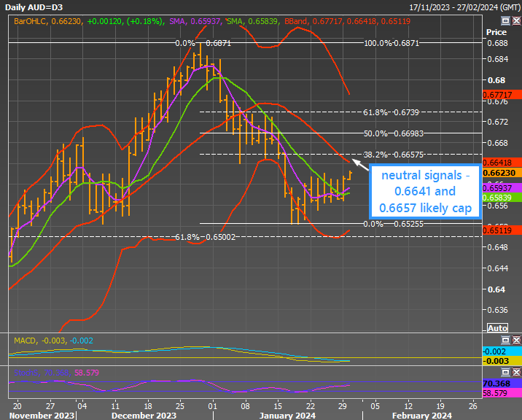
Task: Select the purple SMA 0.65937 legend entry
Action: 195,21
